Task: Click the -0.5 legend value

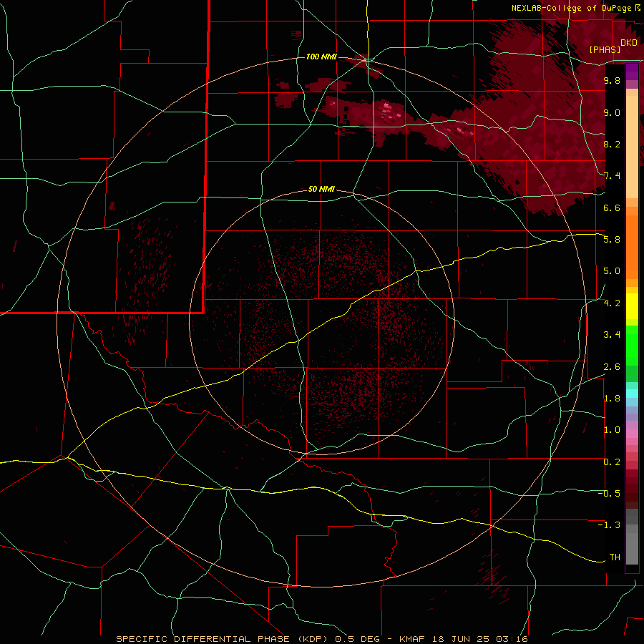Action: pyautogui.click(x=610, y=493)
